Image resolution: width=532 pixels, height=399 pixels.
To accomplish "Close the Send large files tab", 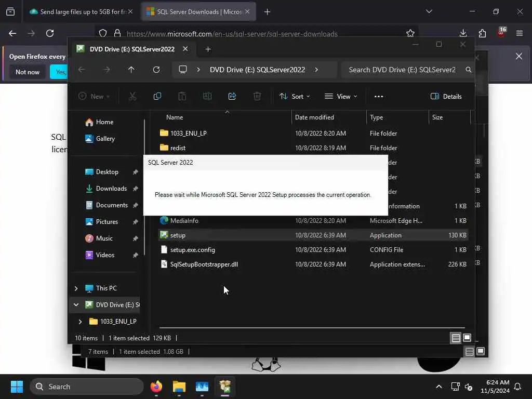I will point(130,11).
